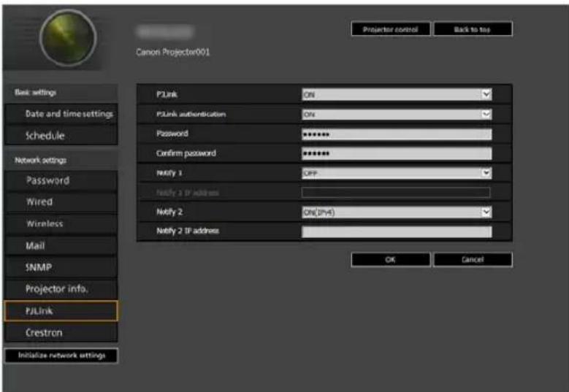Select the PJLink sidebar item
This screenshot has height=392, width=569.
[61, 311]
